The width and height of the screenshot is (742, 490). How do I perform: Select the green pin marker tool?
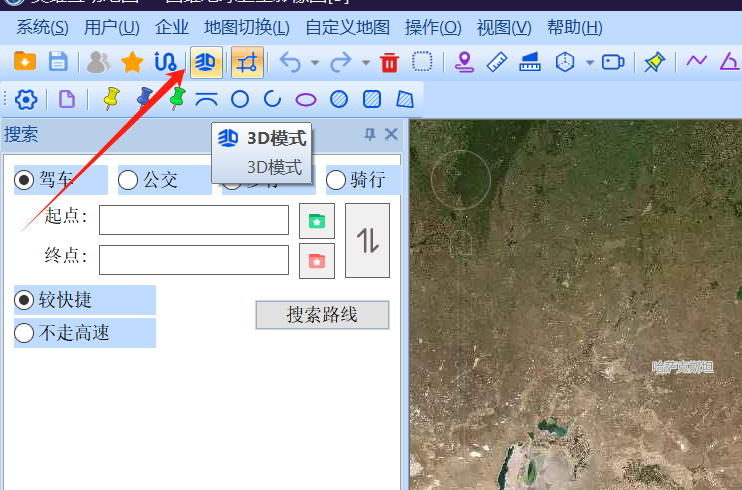177,99
